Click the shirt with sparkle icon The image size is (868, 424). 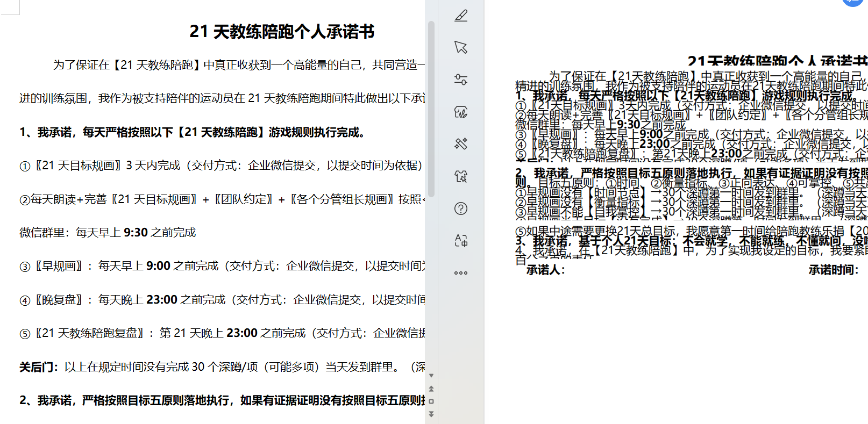(x=461, y=176)
